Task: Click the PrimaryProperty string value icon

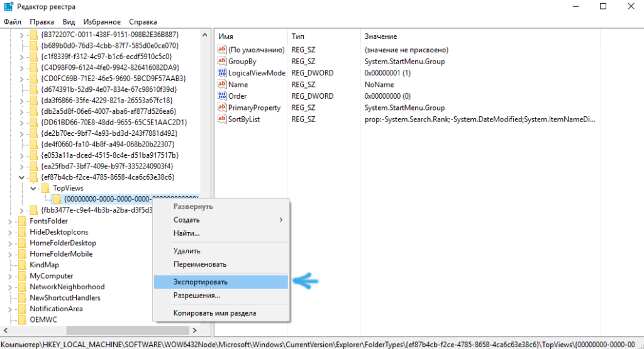Action: click(222, 108)
